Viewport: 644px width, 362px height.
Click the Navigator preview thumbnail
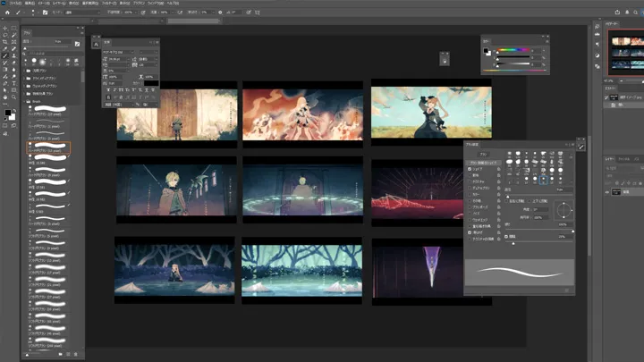click(x=627, y=53)
